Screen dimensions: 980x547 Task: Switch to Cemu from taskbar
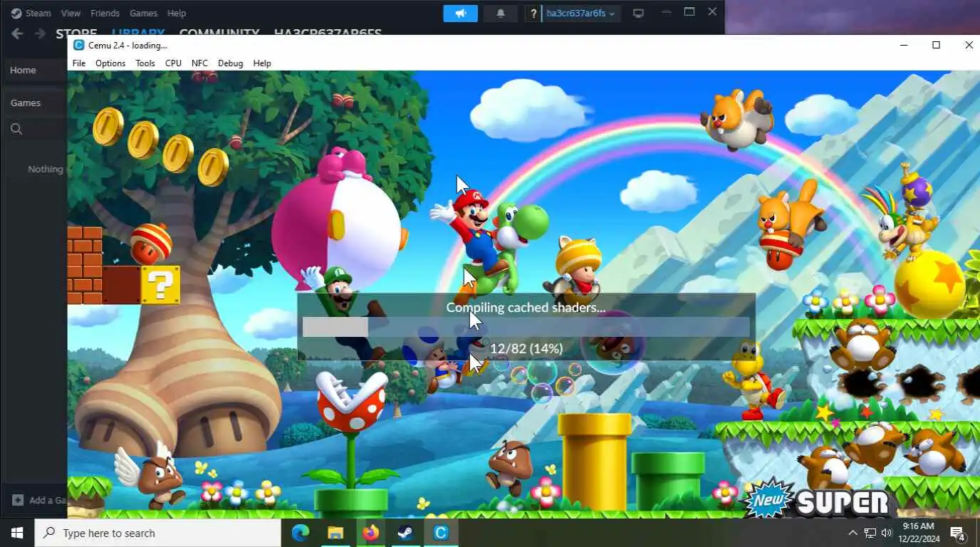coord(441,533)
